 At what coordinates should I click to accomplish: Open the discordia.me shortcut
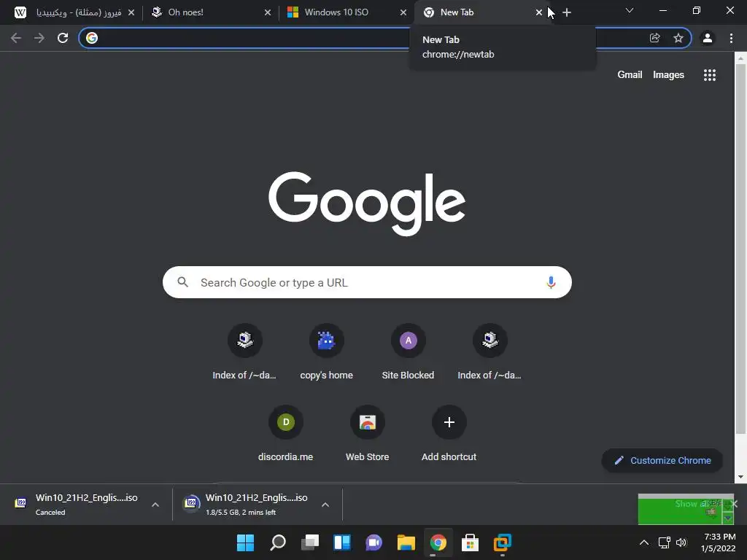coord(285,434)
